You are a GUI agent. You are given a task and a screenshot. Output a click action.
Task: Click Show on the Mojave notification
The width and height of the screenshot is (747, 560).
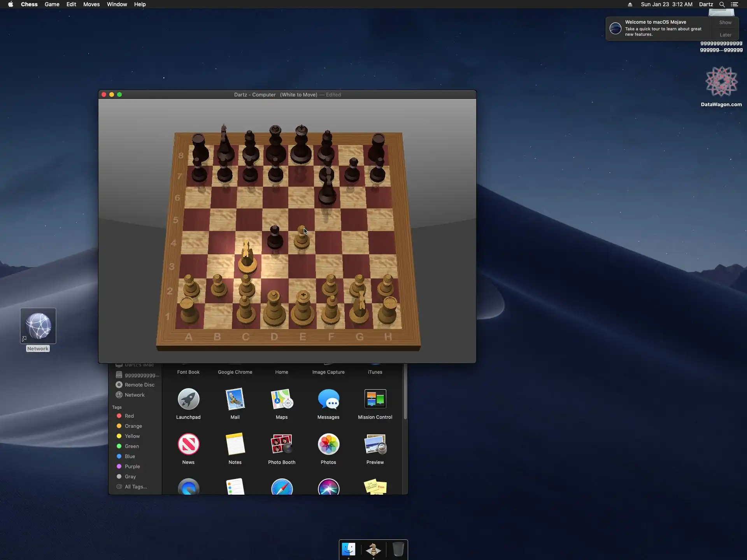tap(725, 23)
